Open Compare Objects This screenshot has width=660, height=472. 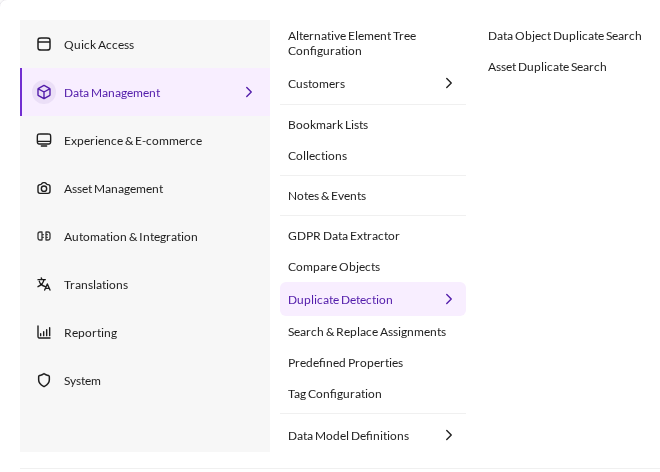pyautogui.click(x=334, y=267)
